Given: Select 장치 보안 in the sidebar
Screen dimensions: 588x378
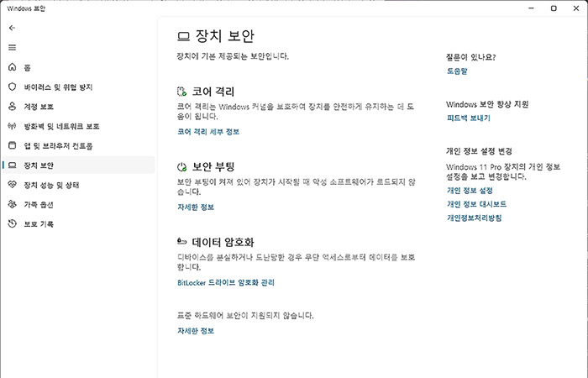Looking at the screenshot, I should (39, 165).
